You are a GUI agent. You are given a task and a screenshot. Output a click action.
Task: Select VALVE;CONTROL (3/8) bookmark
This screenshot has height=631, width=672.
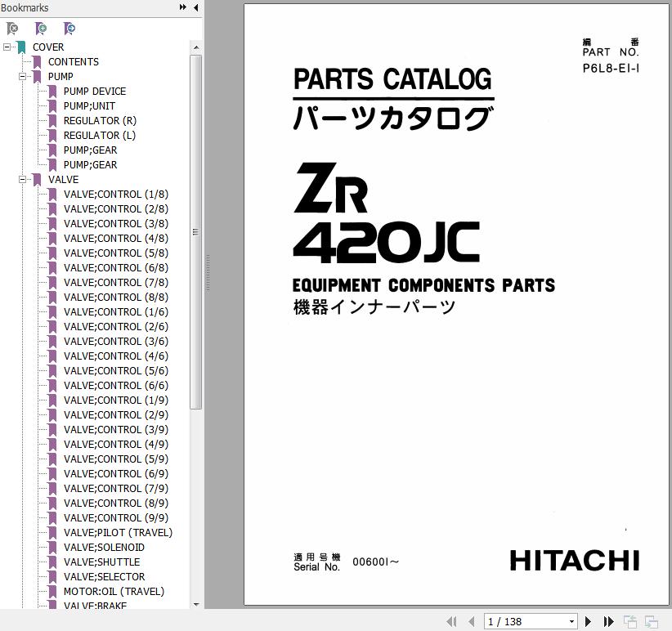coord(116,224)
